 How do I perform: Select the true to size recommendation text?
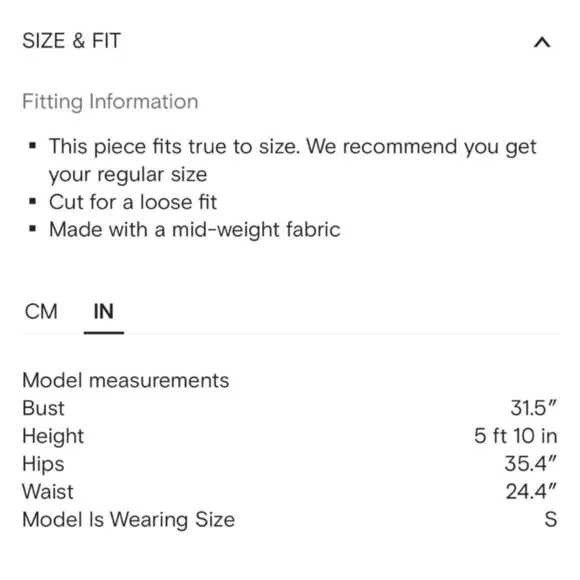(293, 160)
